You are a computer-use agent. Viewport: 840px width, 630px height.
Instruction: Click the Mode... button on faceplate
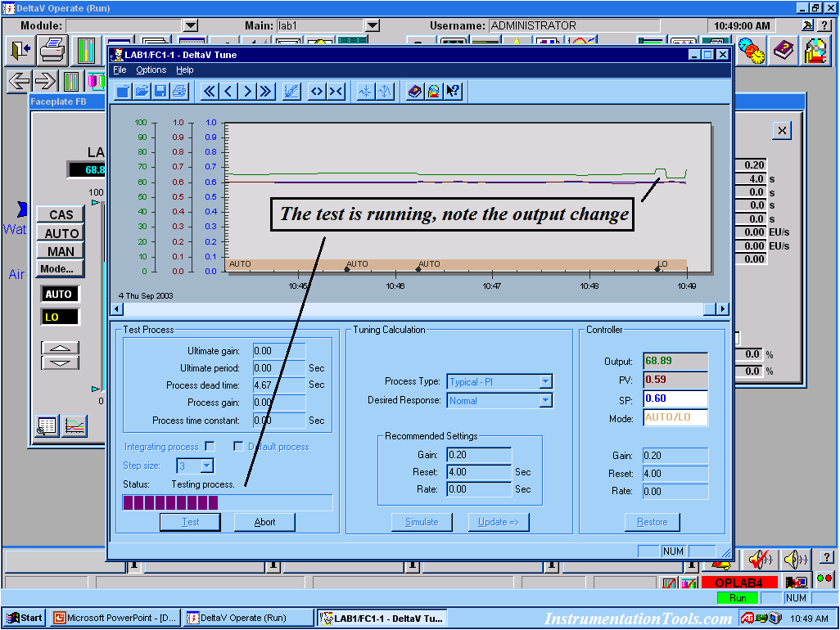click(61, 268)
